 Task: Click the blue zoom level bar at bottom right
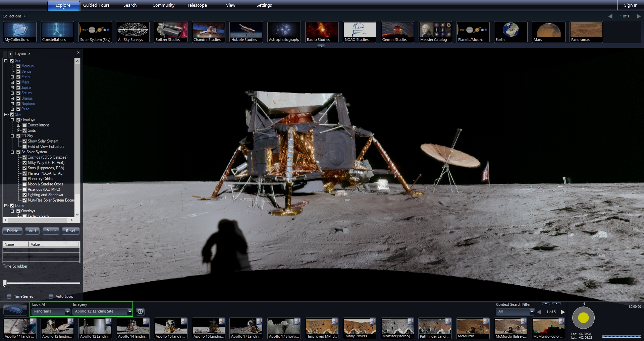click(622, 336)
